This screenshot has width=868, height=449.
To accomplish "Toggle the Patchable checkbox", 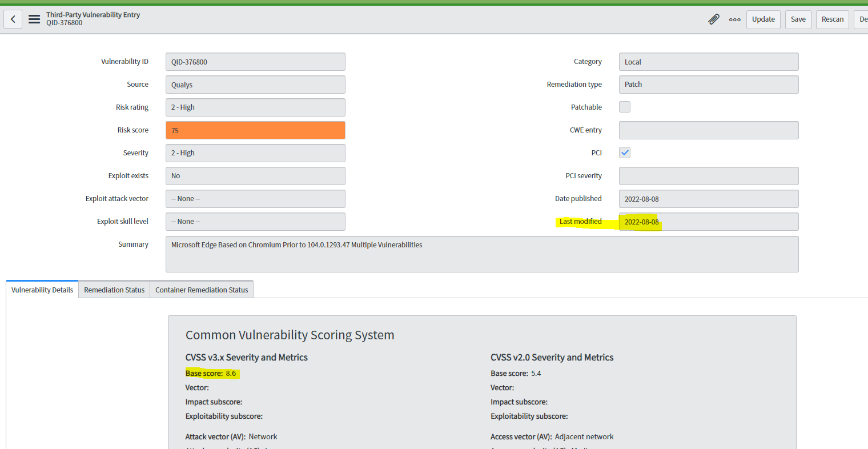I will pos(625,107).
